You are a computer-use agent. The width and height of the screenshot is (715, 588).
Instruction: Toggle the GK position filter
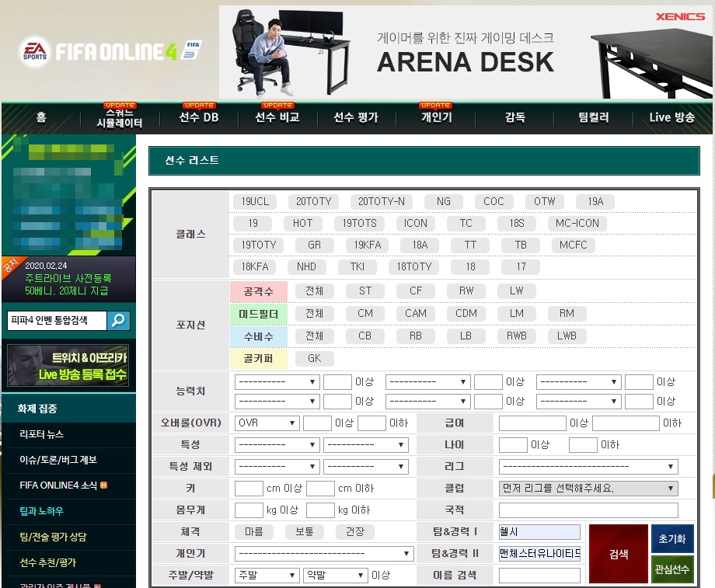[x=314, y=359]
